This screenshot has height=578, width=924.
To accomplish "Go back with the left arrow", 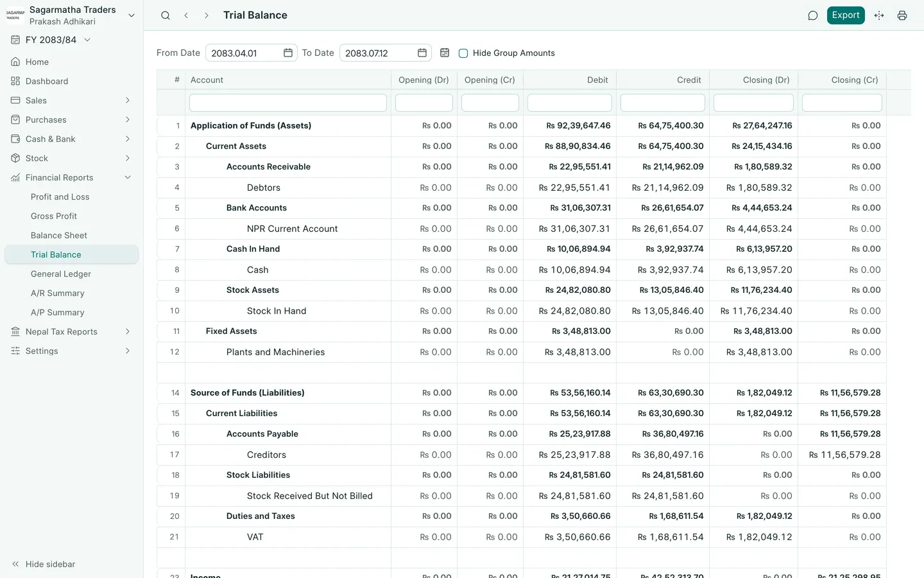I will [x=186, y=15].
